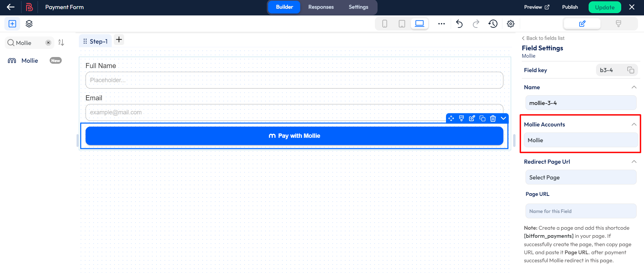Open the Select Page dropdown

581,177
